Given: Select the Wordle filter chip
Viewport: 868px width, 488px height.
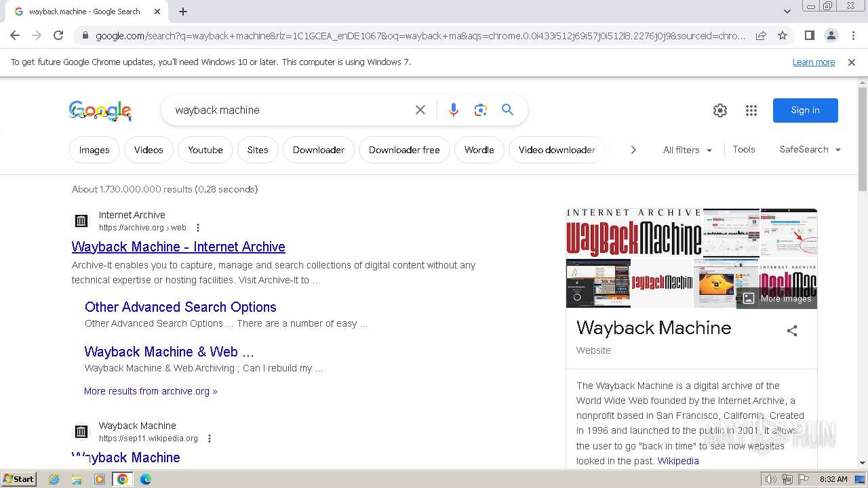Looking at the screenshot, I should coord(479,150).
